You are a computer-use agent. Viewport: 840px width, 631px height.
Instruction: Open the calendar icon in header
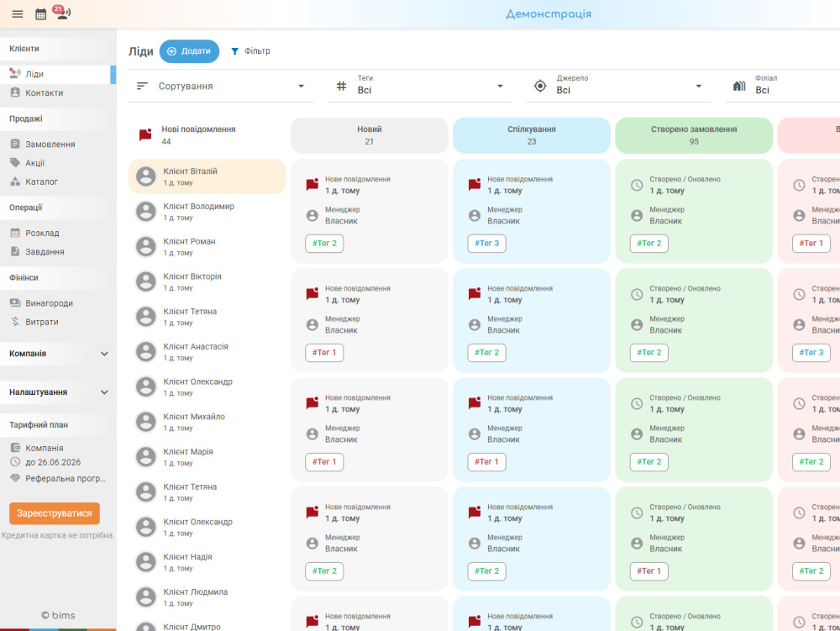click(40, 14)
